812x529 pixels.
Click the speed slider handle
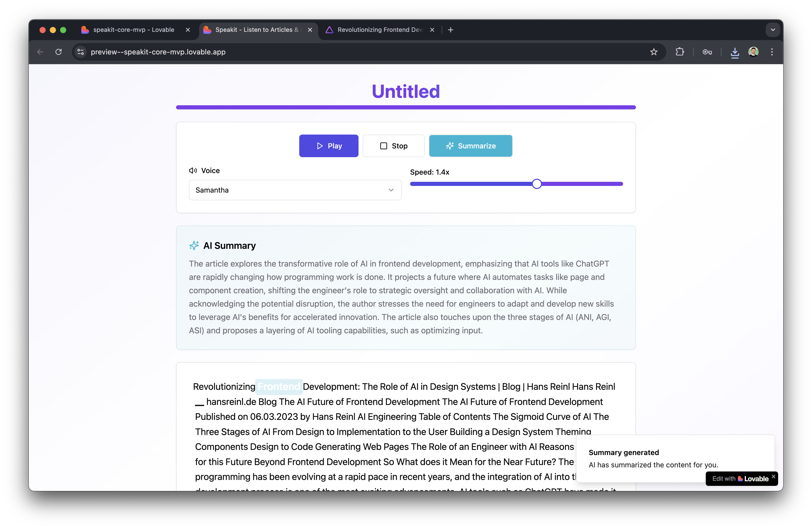point(537,184)
